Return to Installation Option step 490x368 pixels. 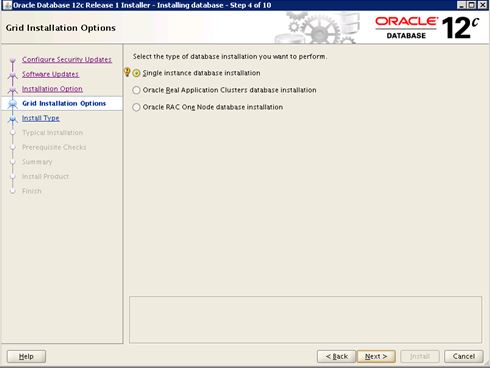click(x=52, y=89)
